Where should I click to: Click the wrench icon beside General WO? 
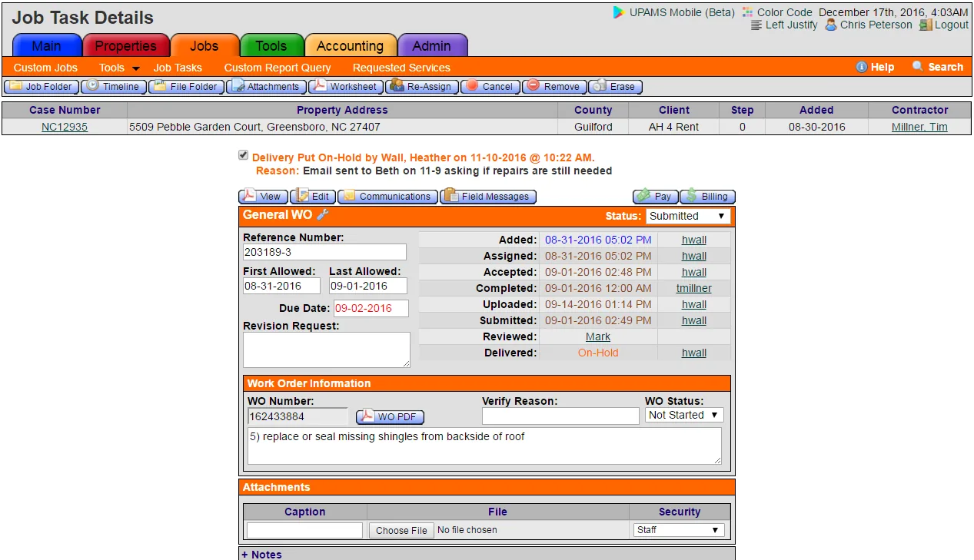[x=323, y=215]
